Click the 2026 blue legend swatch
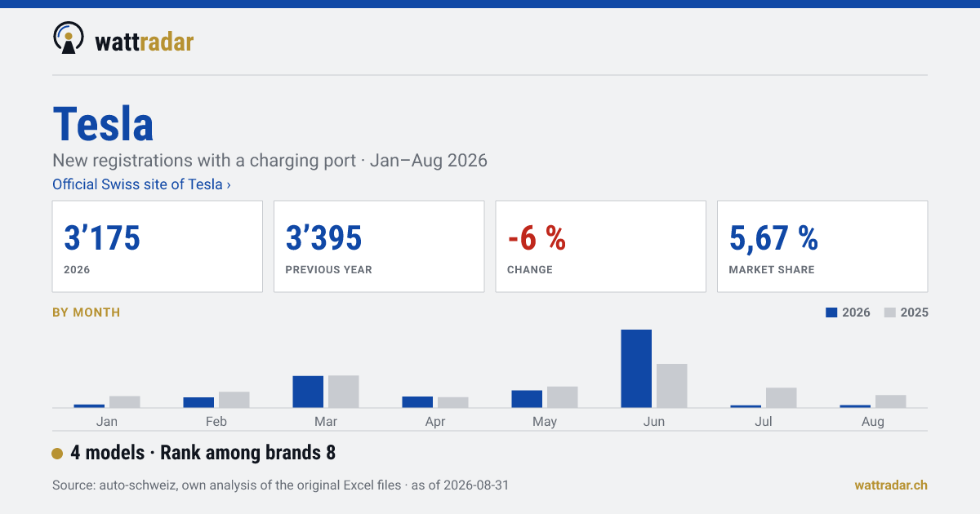980x514 pixels. [x=832, y=312]
